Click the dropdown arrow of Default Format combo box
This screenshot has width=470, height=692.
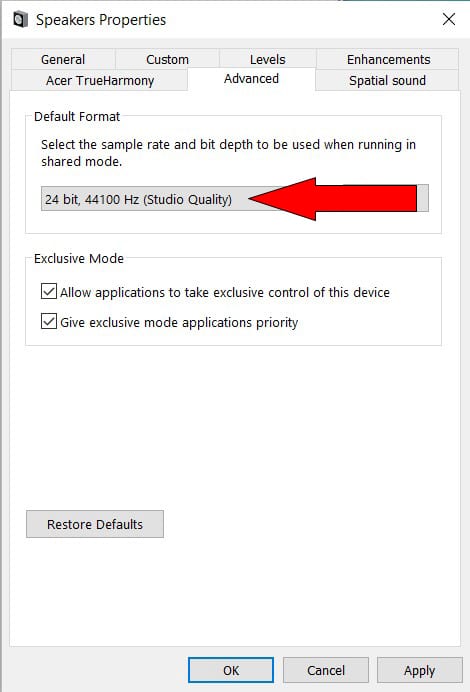[x=422, y=199]
